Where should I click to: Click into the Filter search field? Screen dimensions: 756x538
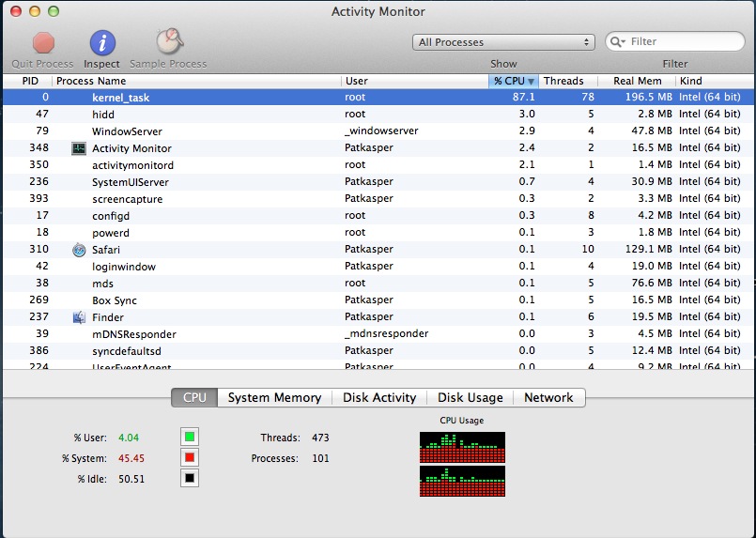tap(674, 41)
